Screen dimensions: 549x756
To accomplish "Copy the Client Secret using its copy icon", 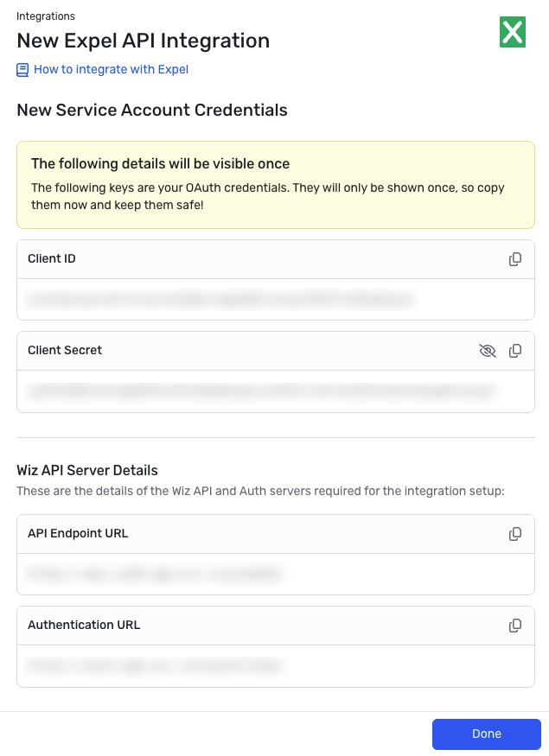I will coord(515,351).
